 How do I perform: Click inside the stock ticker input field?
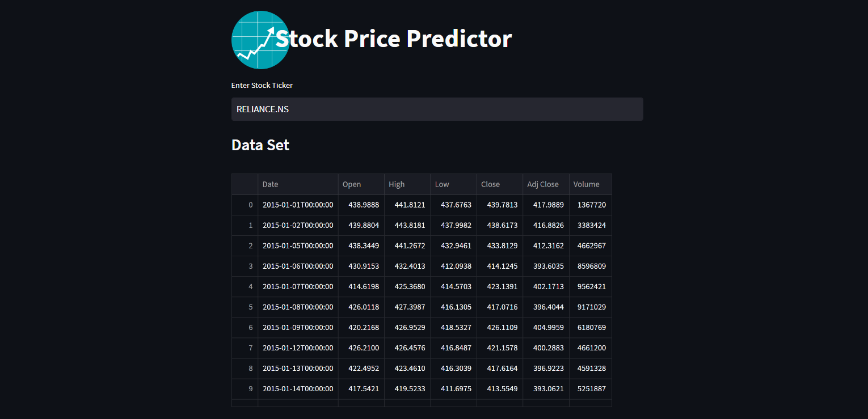(x=437, y=109)
